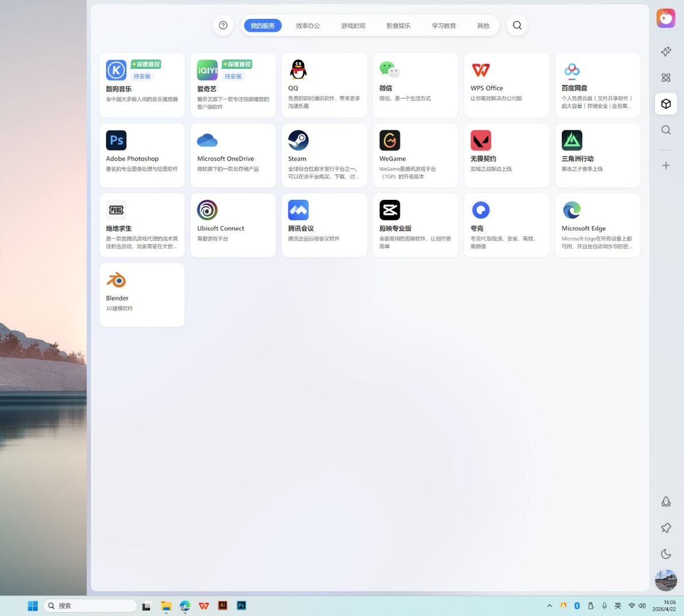Pin the panel using pin icon

(x=666, y=528)
